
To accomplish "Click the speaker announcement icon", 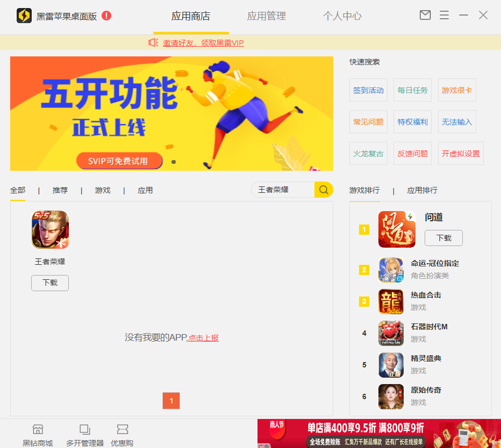I will pos(153,42).
